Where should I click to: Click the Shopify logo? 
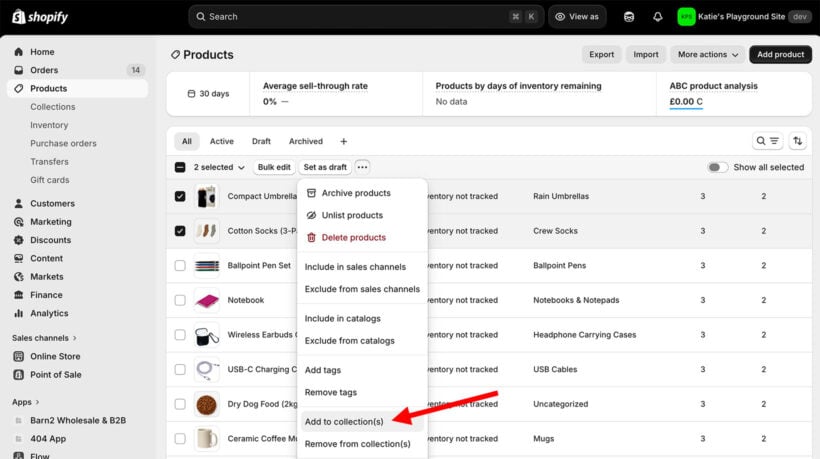click(40, 17)
